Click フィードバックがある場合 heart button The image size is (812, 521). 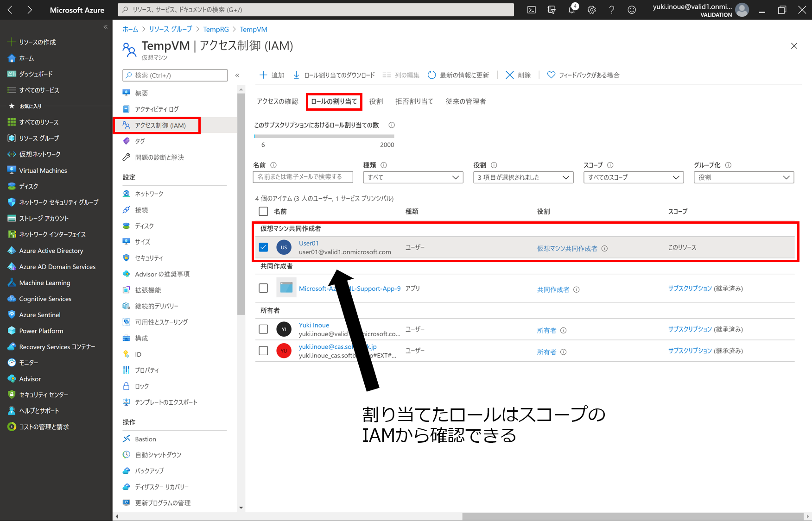[583, 75]
